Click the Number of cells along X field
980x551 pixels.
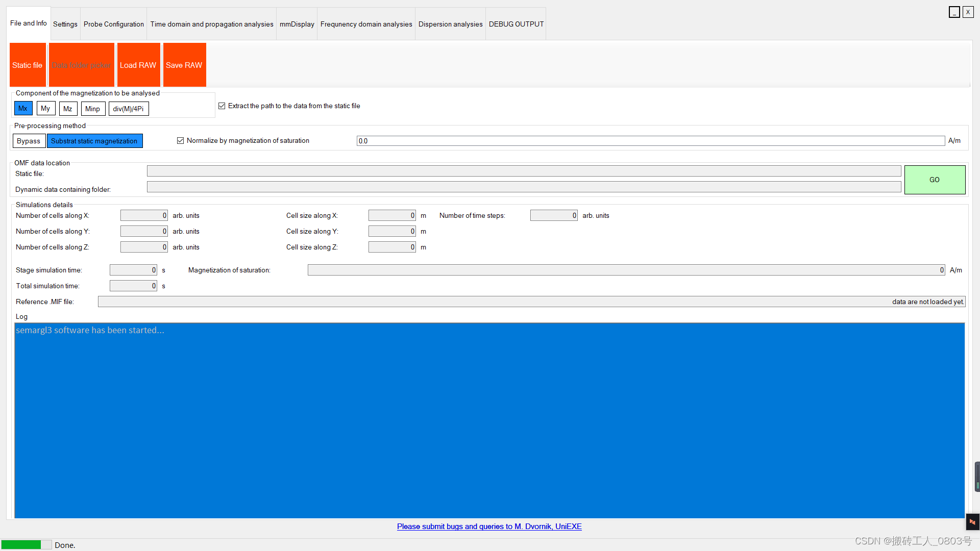tap(144, 215)
